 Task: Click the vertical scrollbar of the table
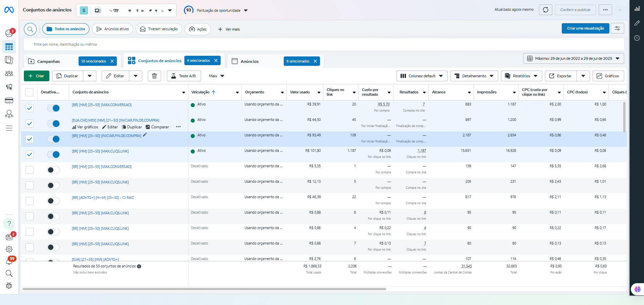pos(625,117)
